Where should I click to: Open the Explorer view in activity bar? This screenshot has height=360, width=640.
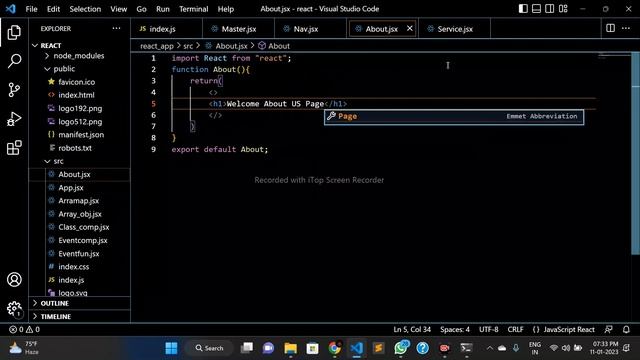14,32
